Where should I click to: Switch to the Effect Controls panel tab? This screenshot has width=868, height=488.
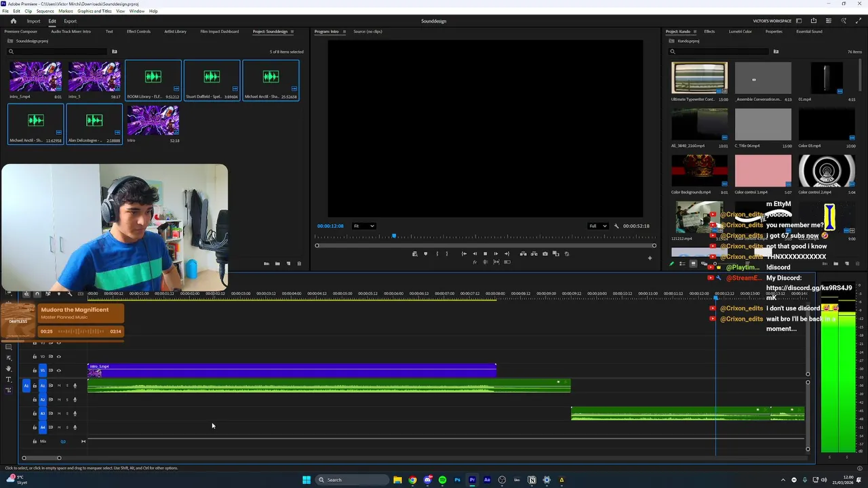138,31
